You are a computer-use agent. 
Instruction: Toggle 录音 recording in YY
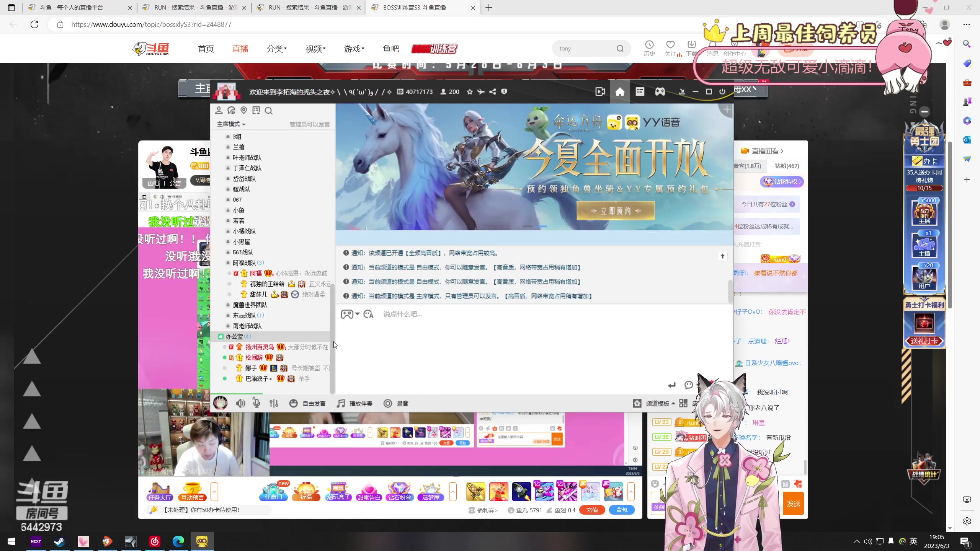point(396,403)
